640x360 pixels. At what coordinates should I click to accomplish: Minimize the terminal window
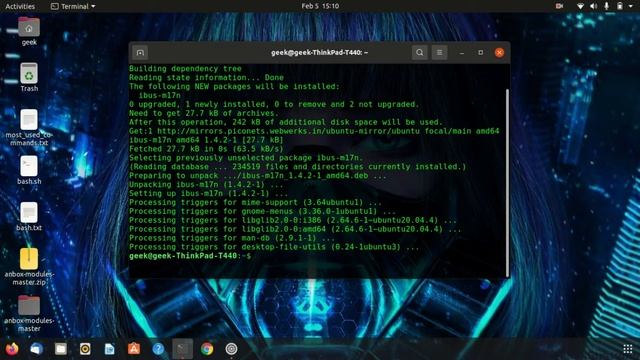[462, 53]
